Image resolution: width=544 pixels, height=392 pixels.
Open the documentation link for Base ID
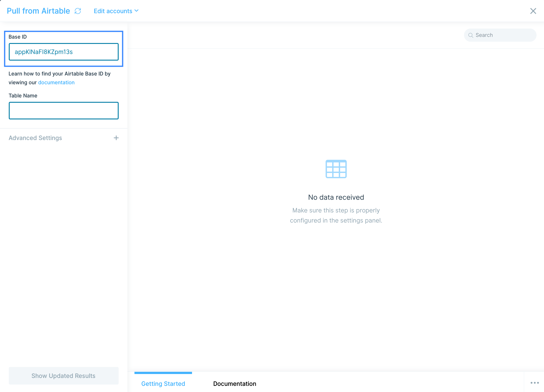(x=56, y=83)
